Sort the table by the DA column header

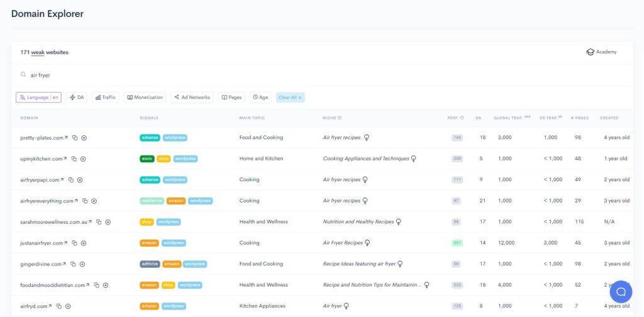479,118
